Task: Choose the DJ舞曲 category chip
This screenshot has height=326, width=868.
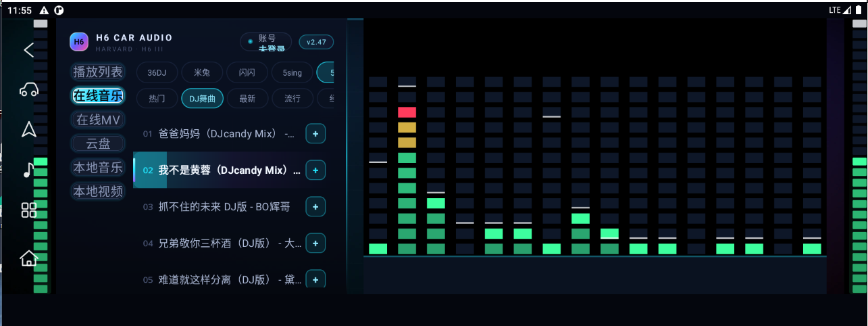Action: click(202, 98)
